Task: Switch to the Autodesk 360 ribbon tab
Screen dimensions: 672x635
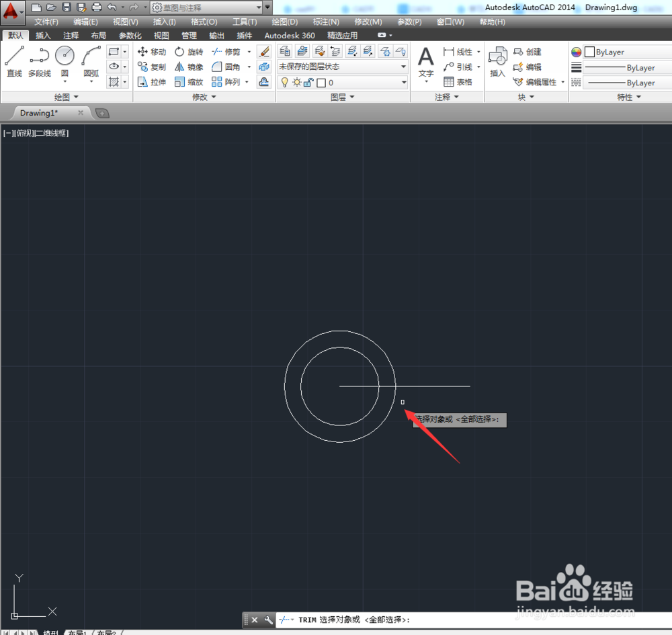Action: 290,36
